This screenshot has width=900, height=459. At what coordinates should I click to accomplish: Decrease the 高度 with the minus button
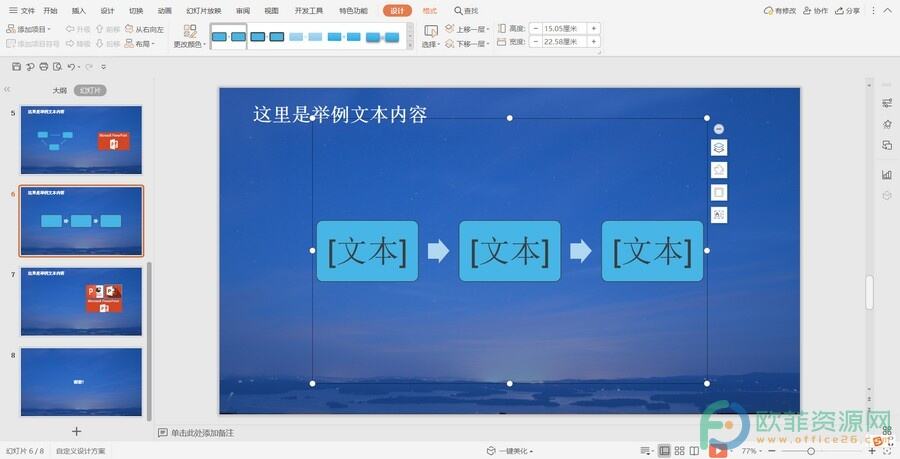536,28
